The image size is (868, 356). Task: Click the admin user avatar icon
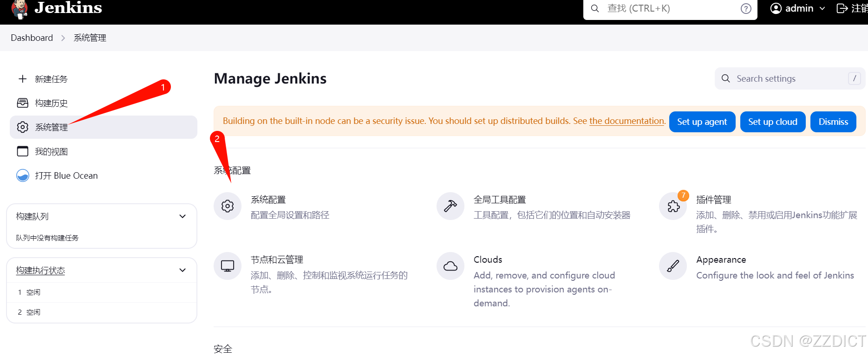776,8
